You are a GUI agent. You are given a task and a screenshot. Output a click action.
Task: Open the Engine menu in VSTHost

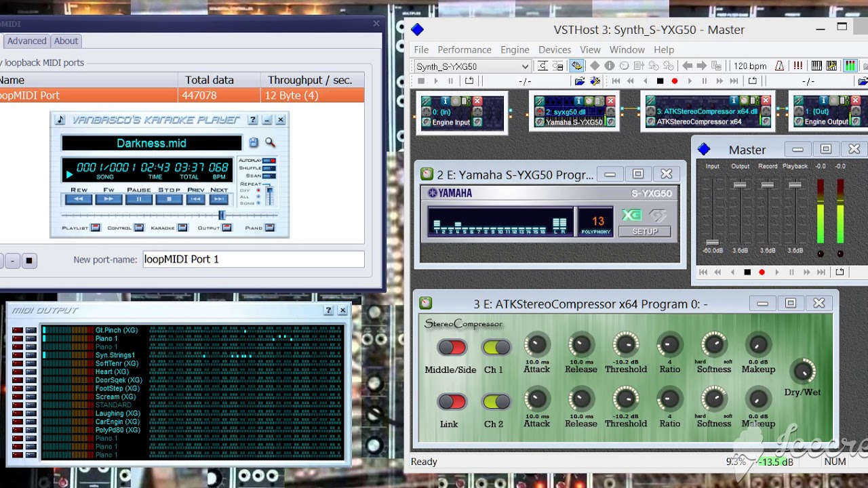tap(515, 49)
